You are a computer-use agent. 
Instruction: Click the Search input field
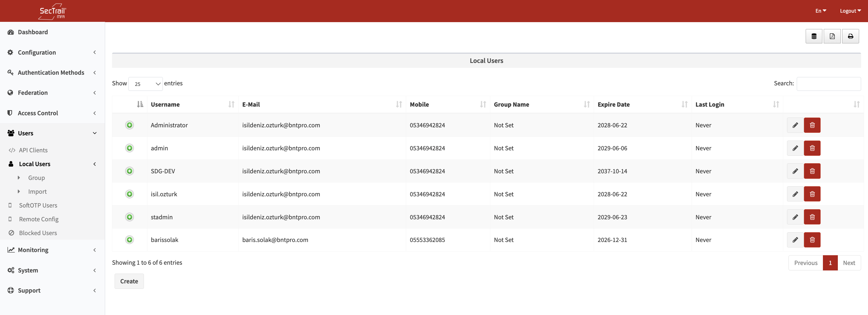point(828,84)
